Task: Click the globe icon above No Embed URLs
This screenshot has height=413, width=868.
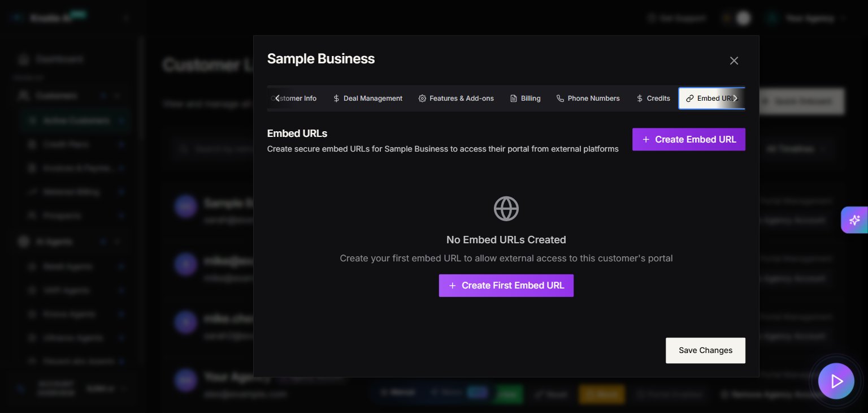Action: coord(506,209)
